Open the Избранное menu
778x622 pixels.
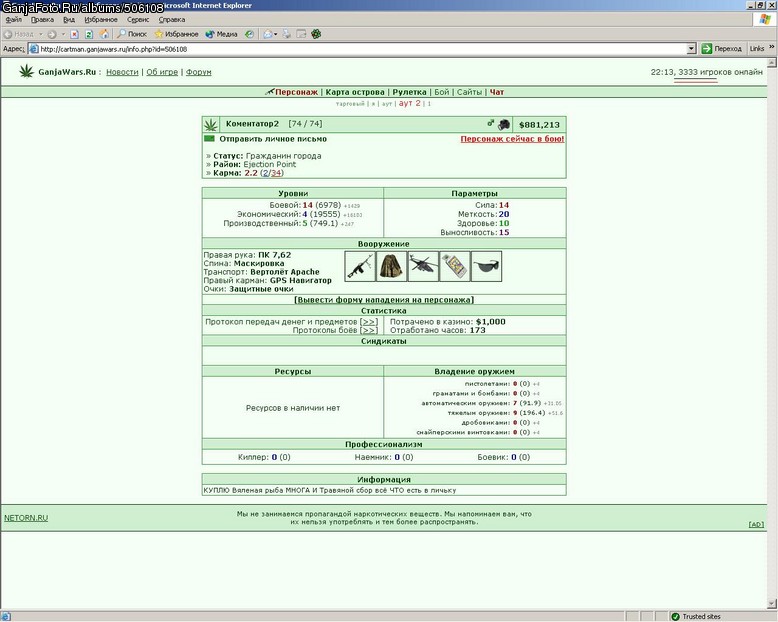point(101,20)
